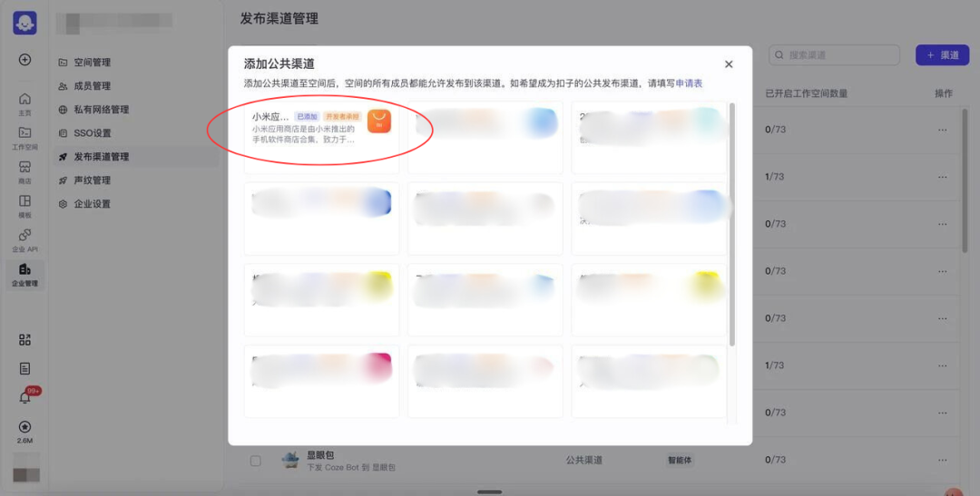980x496 pixels.
Task: Click the 已开启工作空间数量 column header
Action: [807, 93]
